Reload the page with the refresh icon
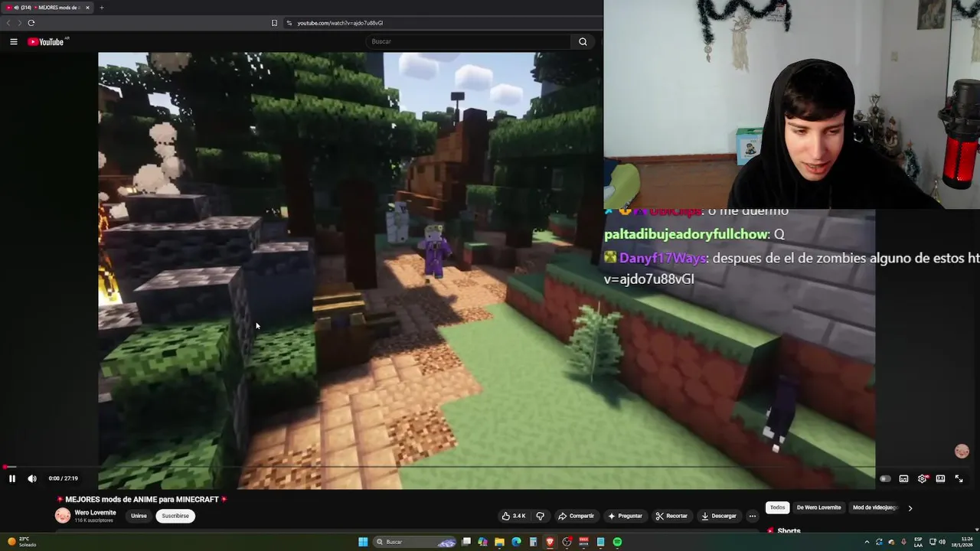 click(x=31, y=23)
